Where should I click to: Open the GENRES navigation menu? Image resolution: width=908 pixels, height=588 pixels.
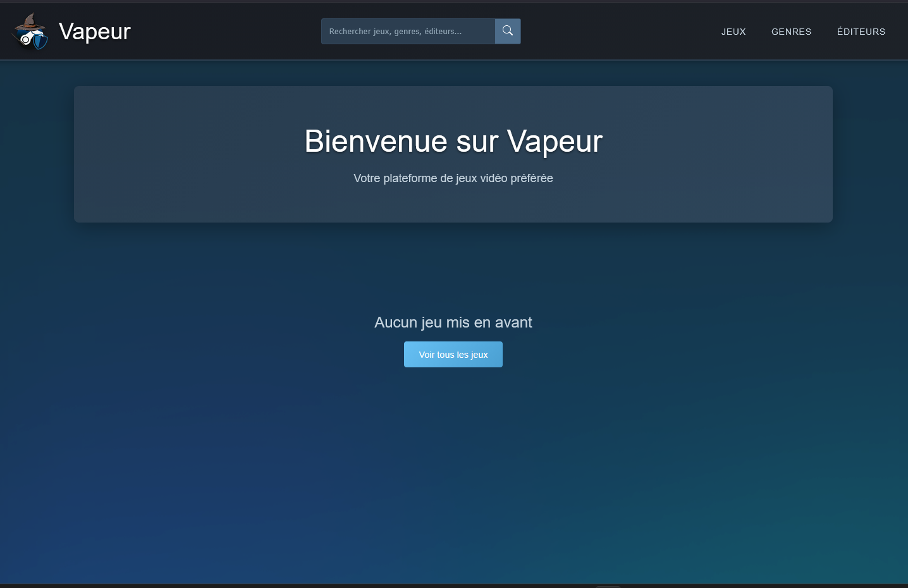(791, 32)
